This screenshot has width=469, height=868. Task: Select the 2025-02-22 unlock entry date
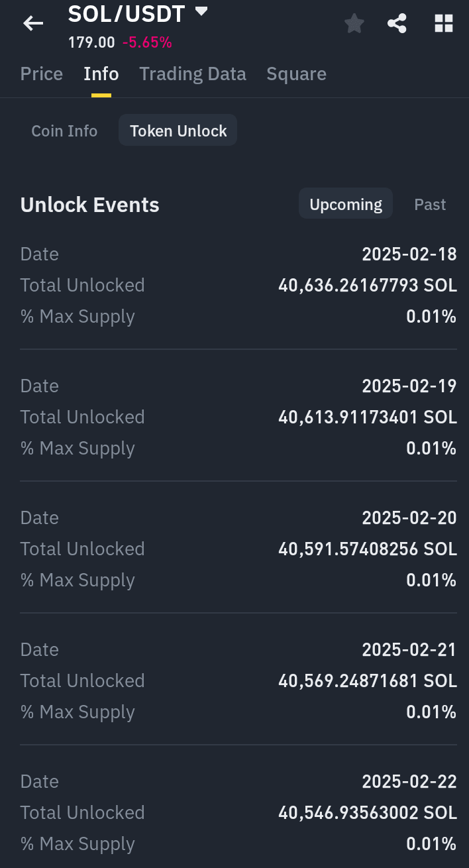pyautogui.click(x=409, y=781)
